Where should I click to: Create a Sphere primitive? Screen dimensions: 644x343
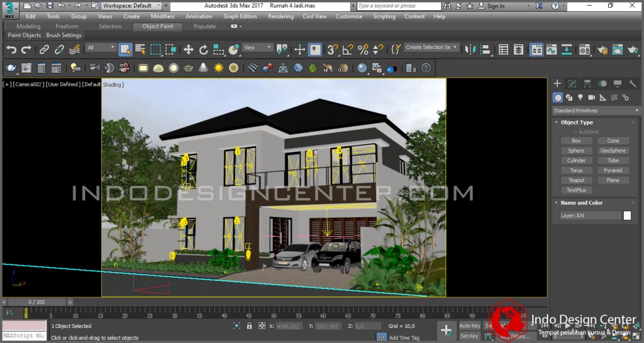point(576,151)
